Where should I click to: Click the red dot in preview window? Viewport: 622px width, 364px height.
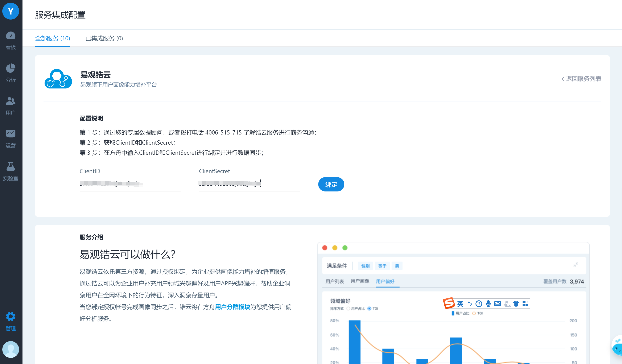[325, 248]
